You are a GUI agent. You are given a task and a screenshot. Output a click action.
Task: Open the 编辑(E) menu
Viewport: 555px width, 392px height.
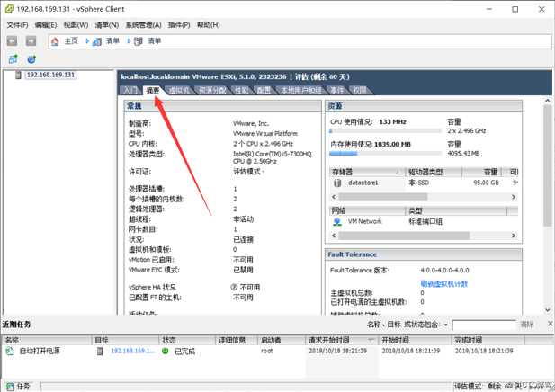click(x=46, y=25)
